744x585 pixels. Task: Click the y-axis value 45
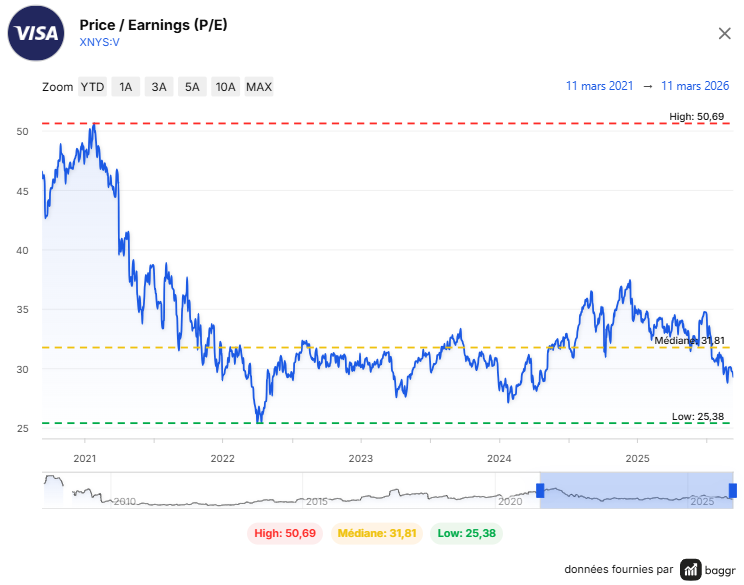pyautogui.click(x=22, y=191)
